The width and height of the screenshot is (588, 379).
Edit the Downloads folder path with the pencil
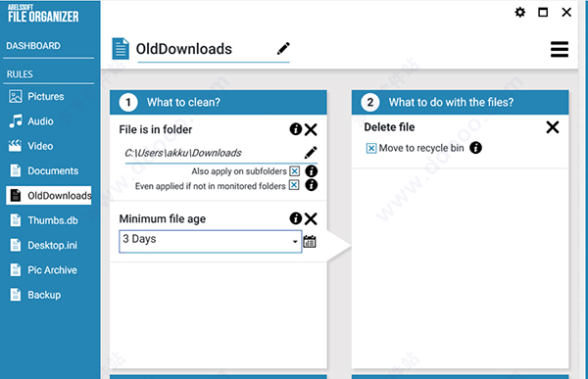(x=311, y=153)
